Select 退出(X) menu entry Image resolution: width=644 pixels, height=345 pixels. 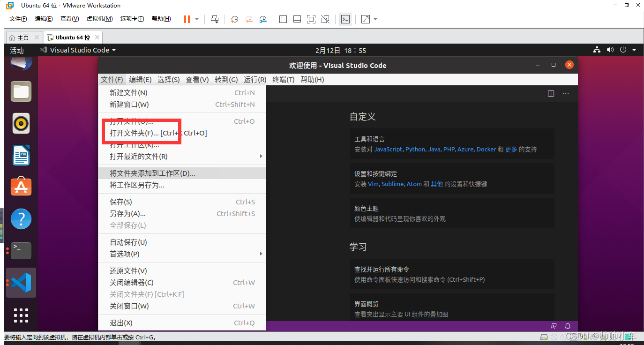tap(182, 323)
